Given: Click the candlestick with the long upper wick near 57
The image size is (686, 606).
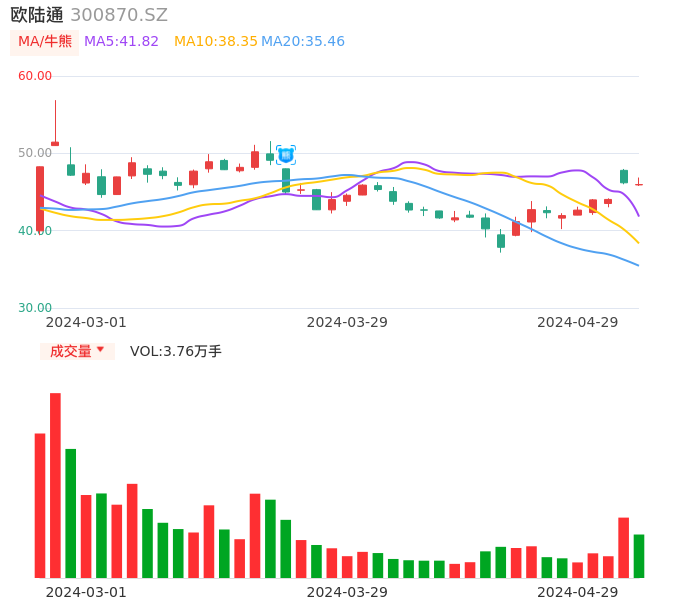Looking at the screenshot, I should coord(55,123).
